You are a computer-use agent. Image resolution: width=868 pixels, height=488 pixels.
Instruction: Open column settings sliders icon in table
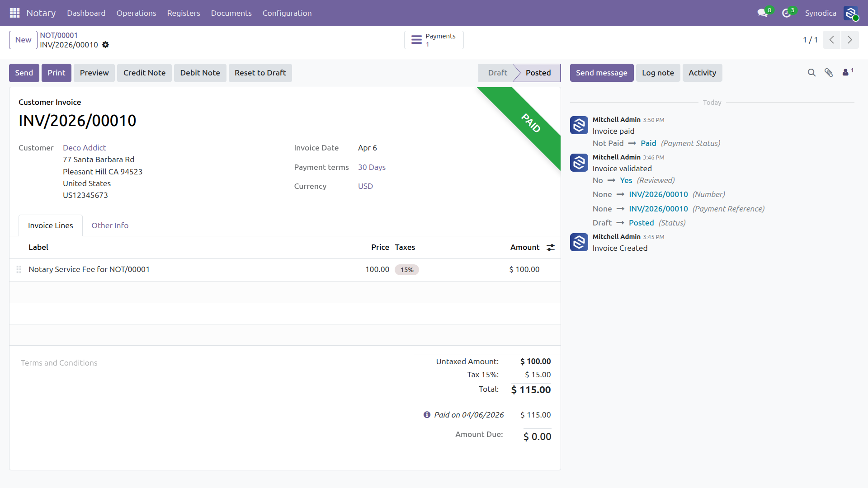(x=551, y=248)
